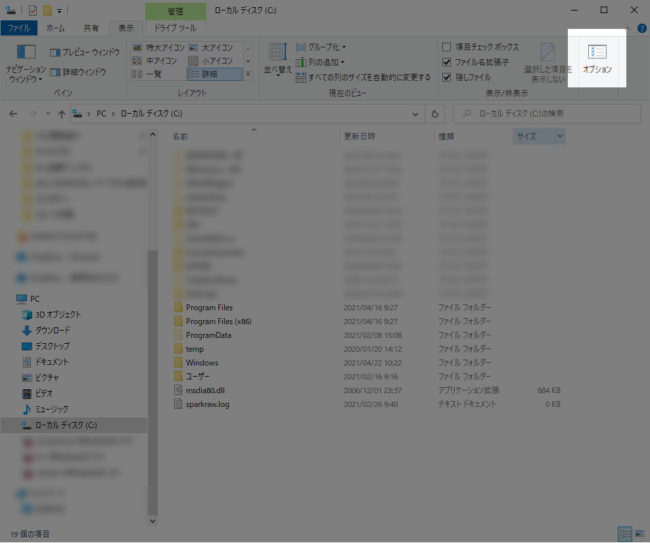Open the ファイル menu tab

(x=19, y=28)
